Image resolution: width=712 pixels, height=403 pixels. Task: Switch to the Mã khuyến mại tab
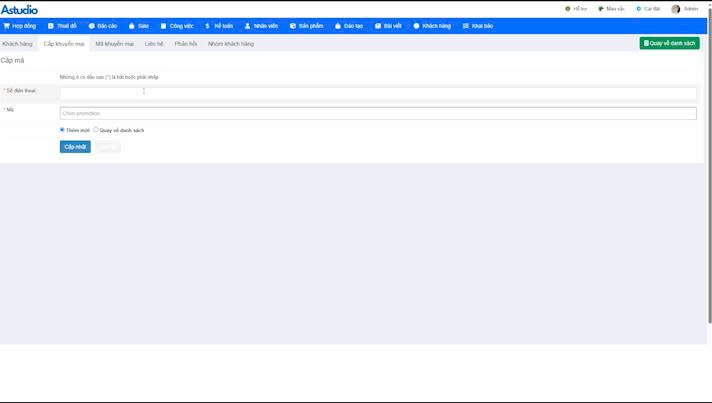pyautogui.click(x=114, y=44)
